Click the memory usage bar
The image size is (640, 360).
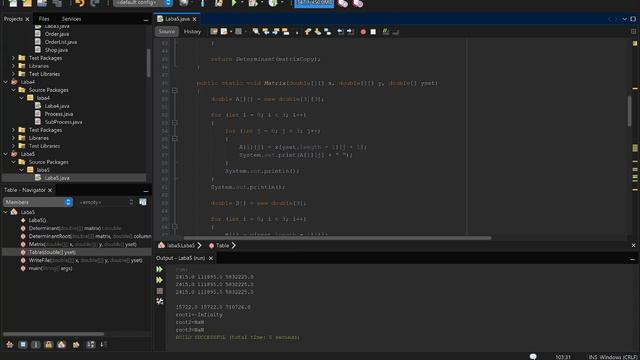314,3
